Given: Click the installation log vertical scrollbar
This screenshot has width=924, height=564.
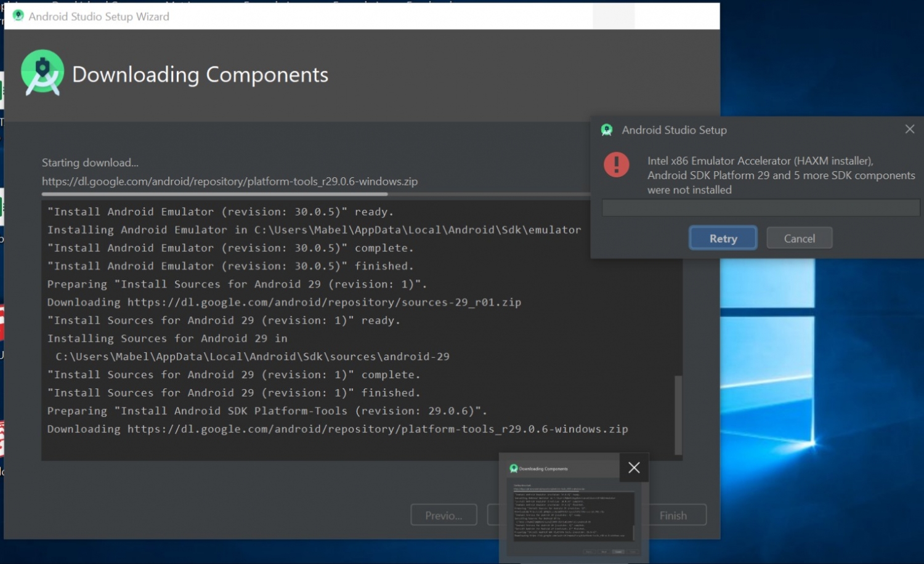Looking at the screenshot, I should click(x=678, y=414).
